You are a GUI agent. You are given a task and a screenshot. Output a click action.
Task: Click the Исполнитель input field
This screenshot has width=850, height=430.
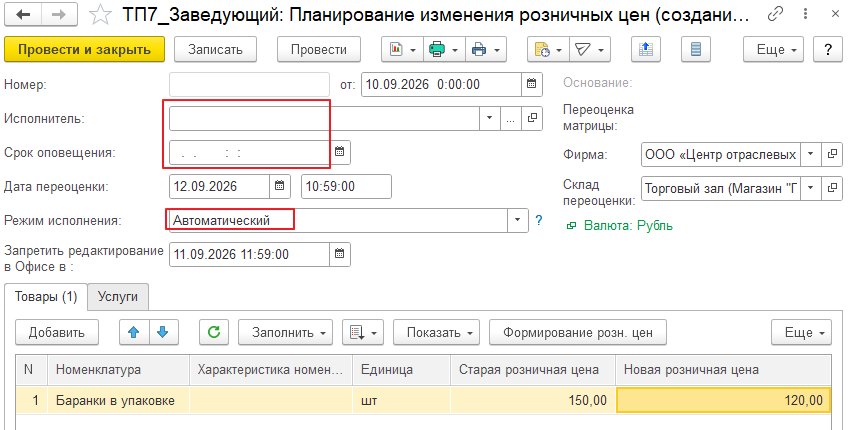(324, 118)
